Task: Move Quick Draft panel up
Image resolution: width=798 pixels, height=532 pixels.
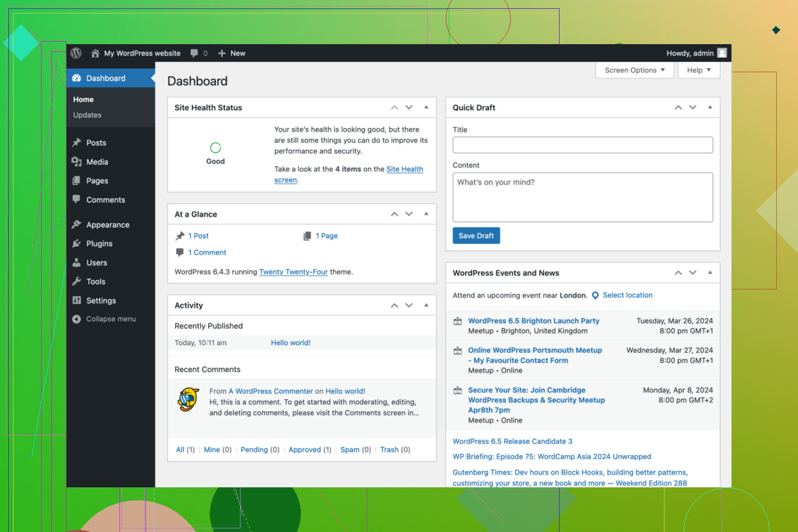Action: pos(678,108)
